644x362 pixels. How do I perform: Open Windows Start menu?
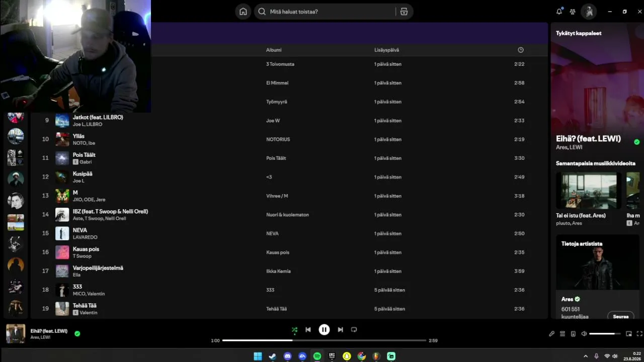coord(258,356)
